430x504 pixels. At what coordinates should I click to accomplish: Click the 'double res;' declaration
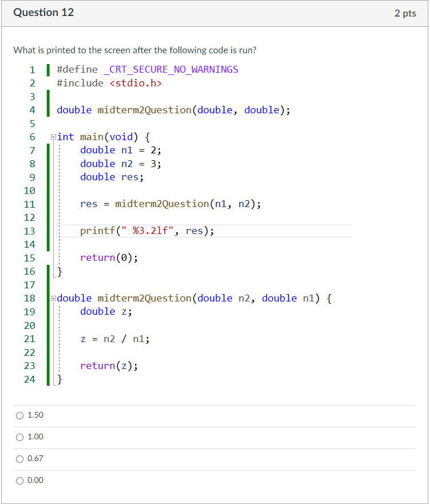[112, 177]
